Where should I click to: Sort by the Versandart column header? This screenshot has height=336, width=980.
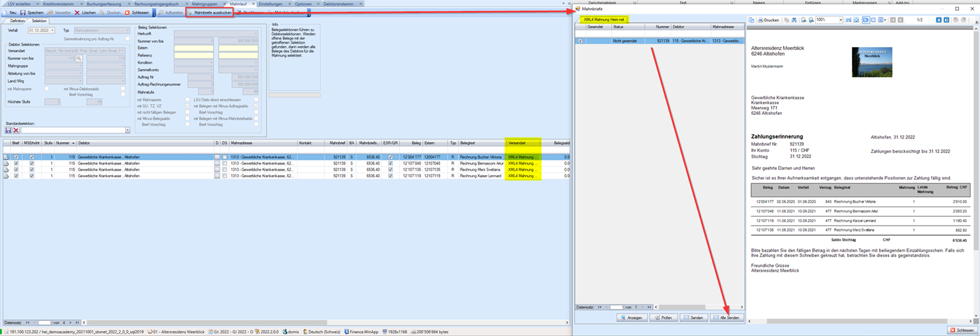[x=523, y=143]
